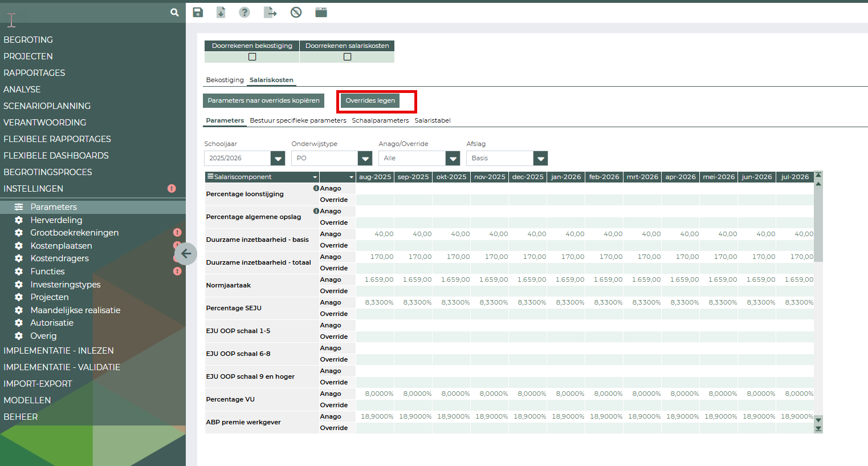Click the save floppy disk icon
The image size is (868, 466).
click(x=198, y=13)
